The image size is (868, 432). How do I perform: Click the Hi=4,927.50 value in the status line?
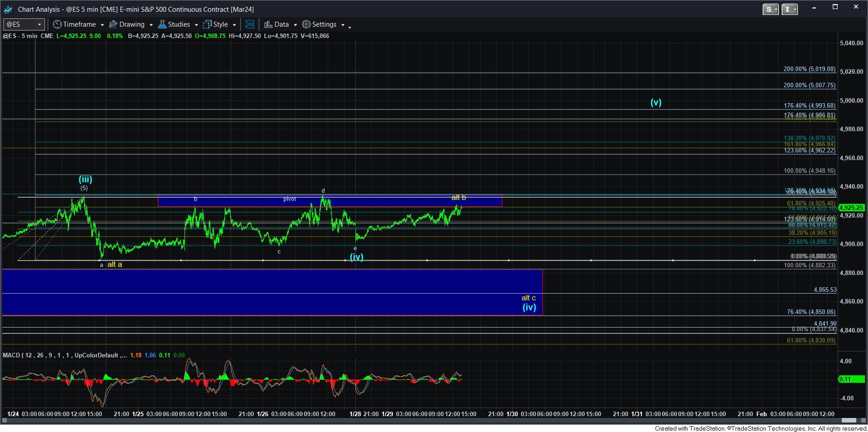pyautogui.click(x=244, y=36)
